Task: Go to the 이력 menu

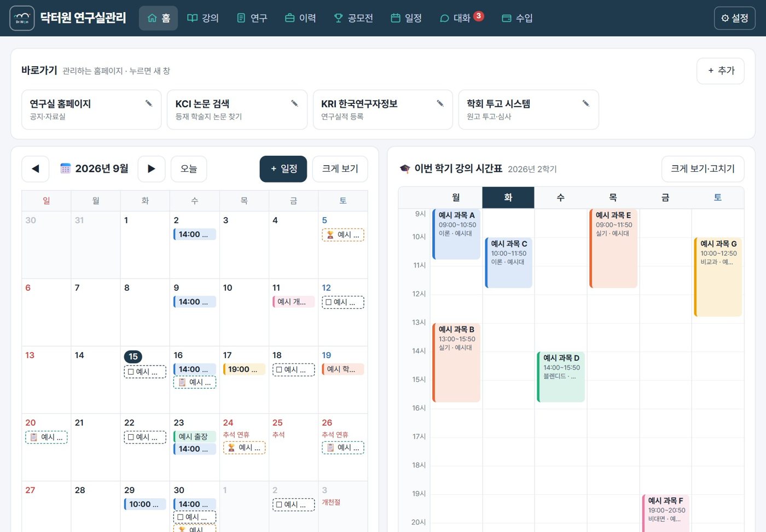Action: 300,18
